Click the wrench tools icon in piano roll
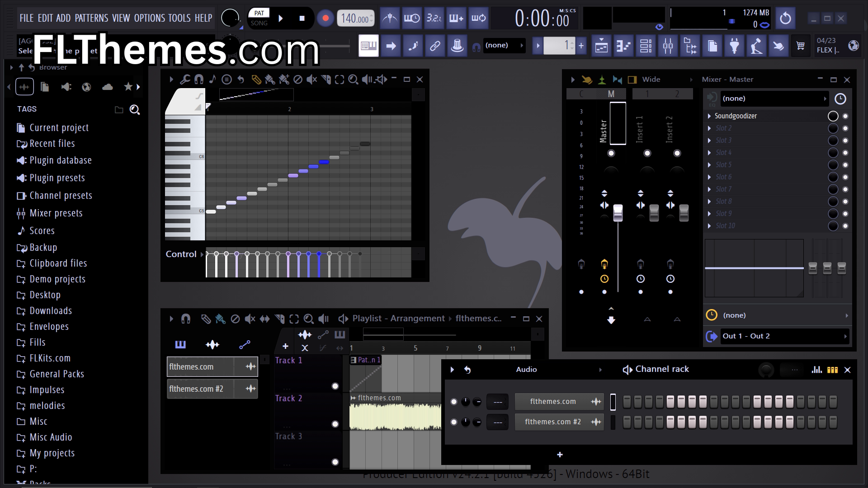868x488 pixels. [x=185, y=80]
